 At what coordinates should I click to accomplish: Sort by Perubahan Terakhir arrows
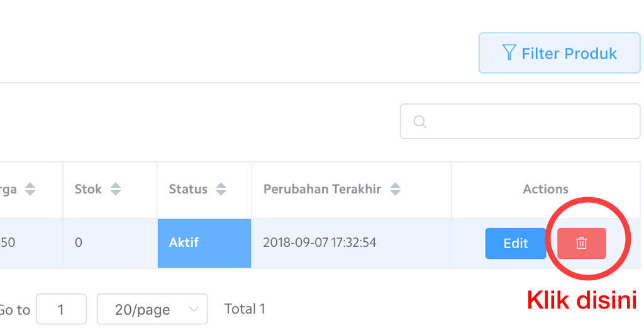click(x=395, y=189)
